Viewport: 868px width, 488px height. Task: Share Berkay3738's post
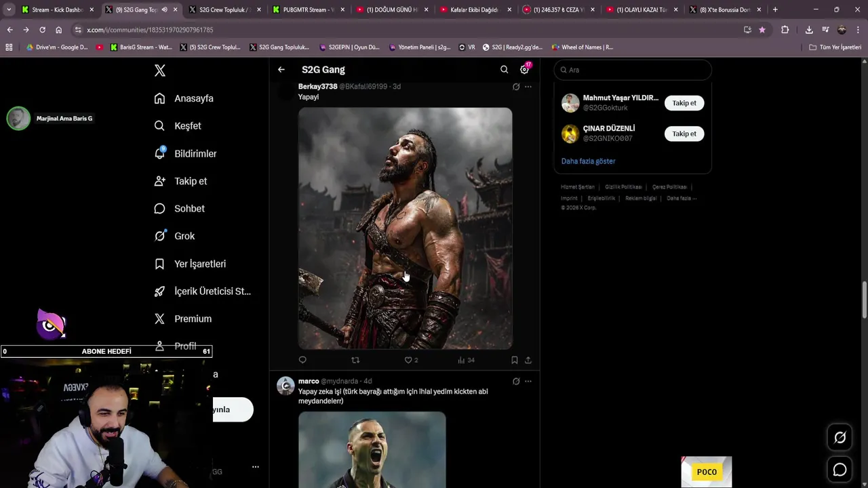click(x=528, y=360)
